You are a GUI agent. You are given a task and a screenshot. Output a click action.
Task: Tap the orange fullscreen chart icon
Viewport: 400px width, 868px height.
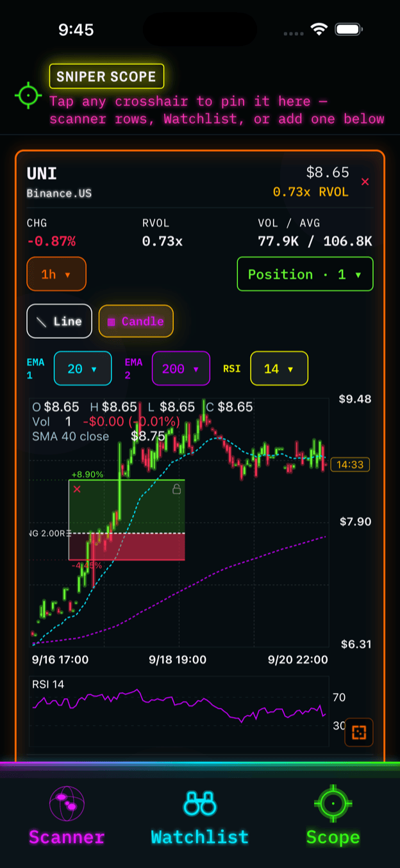359,732
